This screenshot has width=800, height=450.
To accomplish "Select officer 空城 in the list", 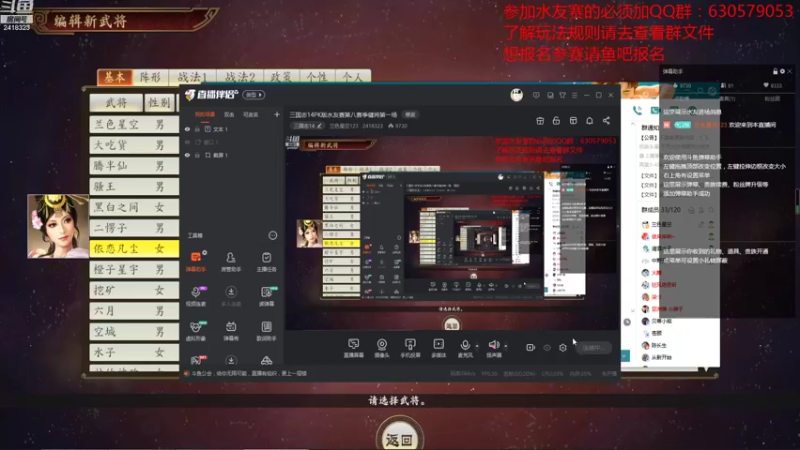I will click(x=134, y=332).
